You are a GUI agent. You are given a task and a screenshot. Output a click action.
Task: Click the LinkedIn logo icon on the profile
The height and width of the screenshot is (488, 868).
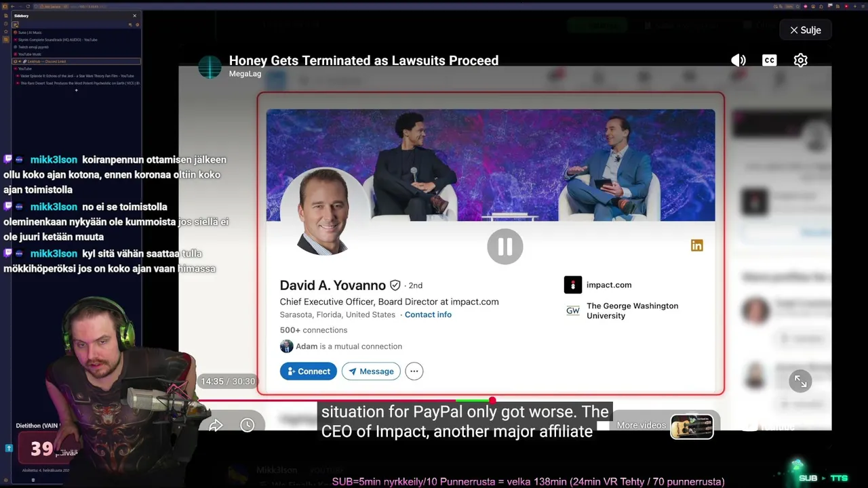(x=697, y=245)
